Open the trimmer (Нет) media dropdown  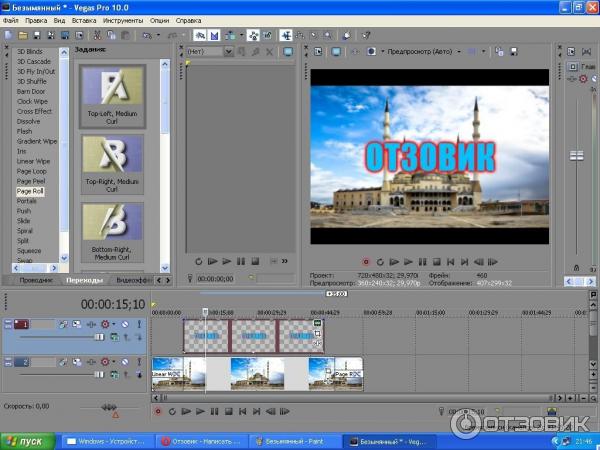pos(229,51)
